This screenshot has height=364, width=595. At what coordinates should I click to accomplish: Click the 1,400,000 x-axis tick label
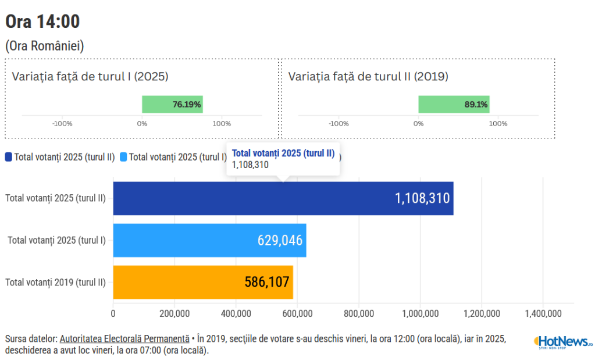(x=543, y=314)
